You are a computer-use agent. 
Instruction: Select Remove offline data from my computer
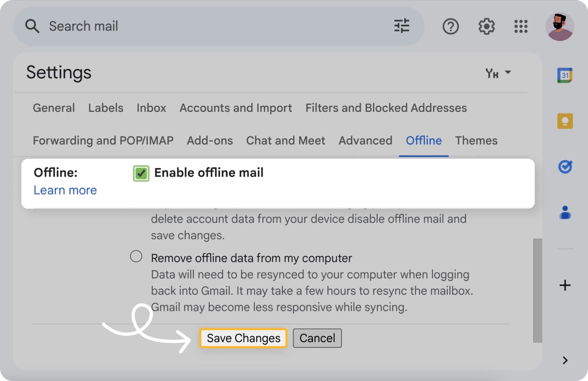click(x=136, y=256)
